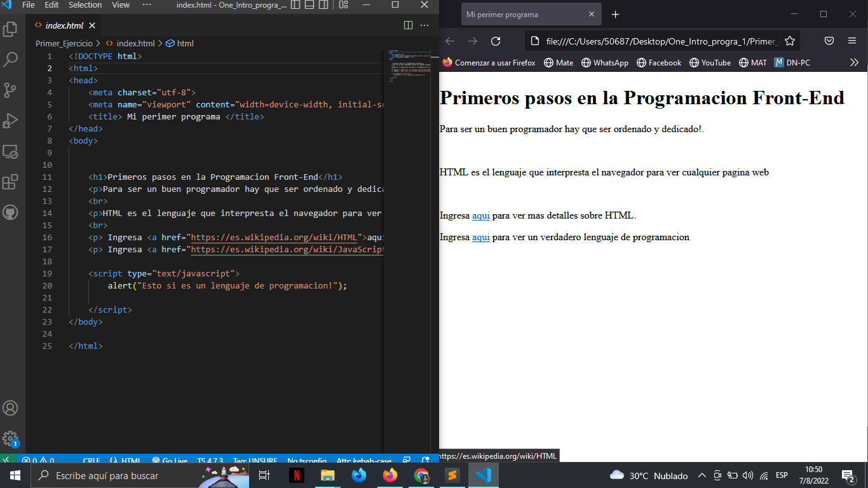868x488 pixels.
Task: Close the Mi perimer programa tab
Action: (592, 14)
